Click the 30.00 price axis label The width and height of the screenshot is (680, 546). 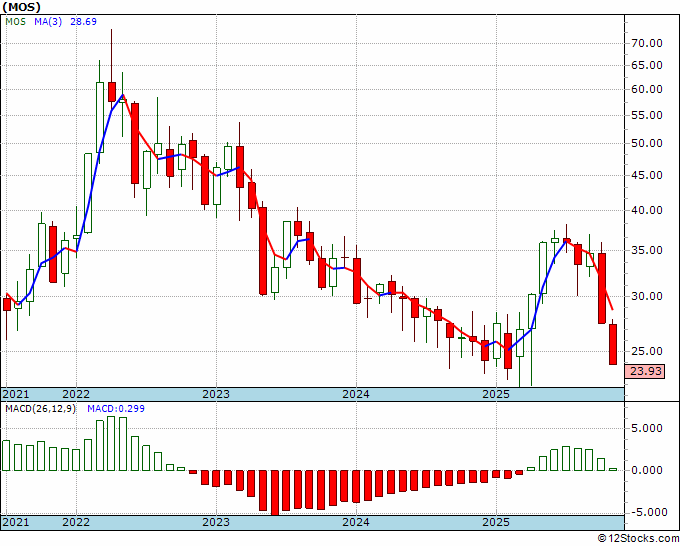[x=647, y=297]
